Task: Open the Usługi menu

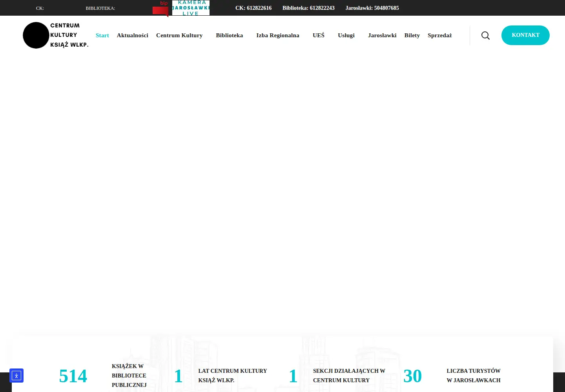Action: coord(346,35)
